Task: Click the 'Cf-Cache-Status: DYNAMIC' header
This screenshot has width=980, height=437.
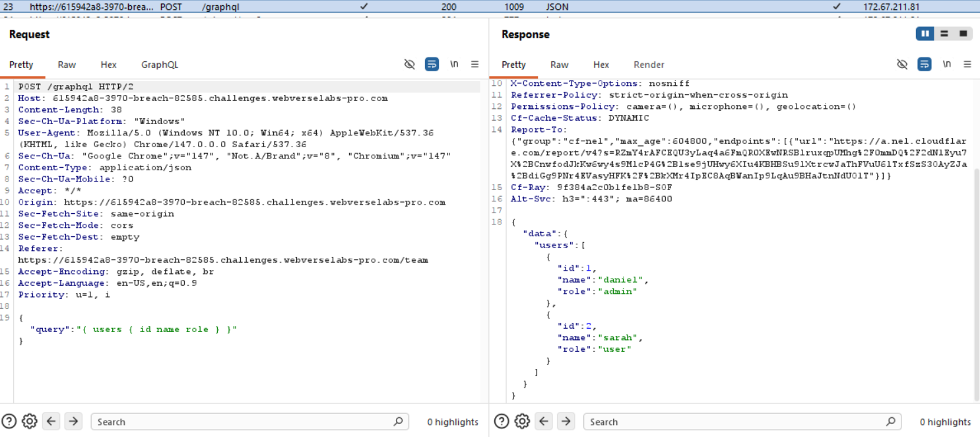Action: pyautogui.click(x=580, y=118)
